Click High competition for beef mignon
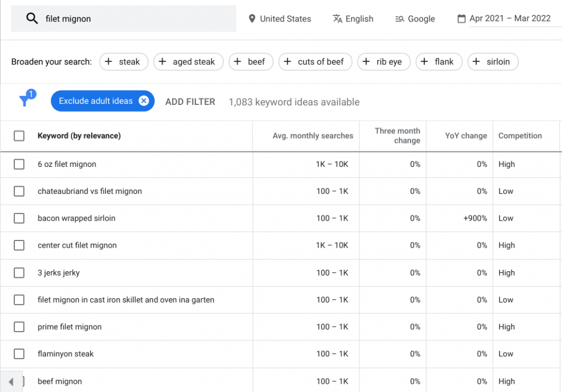562x392 pixels. pos(507,382)
